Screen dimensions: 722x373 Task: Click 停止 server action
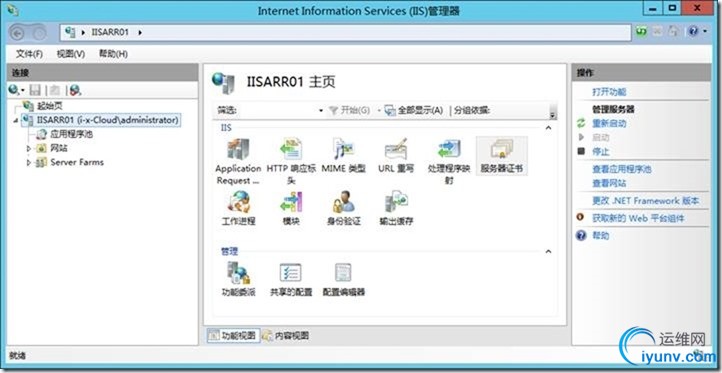(601, 151)
